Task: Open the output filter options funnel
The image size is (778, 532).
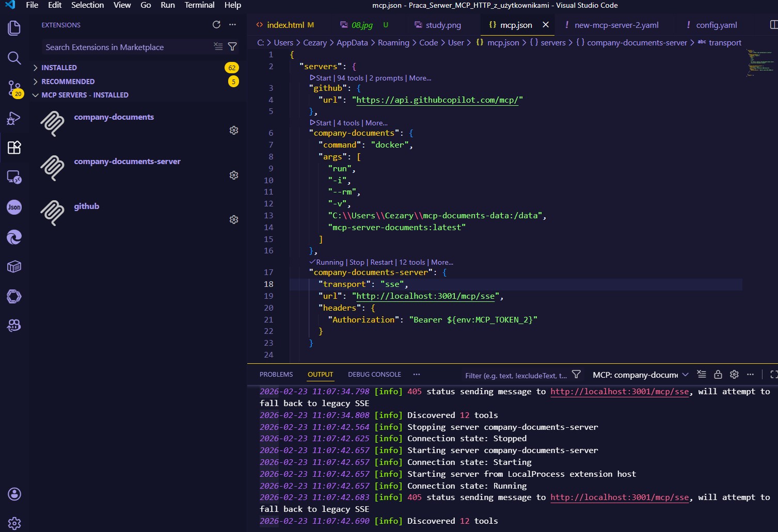Action: click(x=577, y=375)
